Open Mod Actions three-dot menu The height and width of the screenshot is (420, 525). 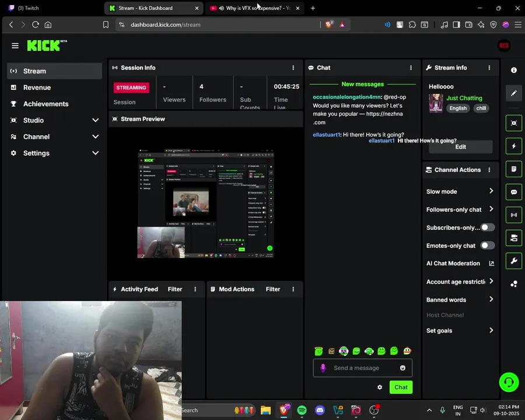[x=293, y=289]
